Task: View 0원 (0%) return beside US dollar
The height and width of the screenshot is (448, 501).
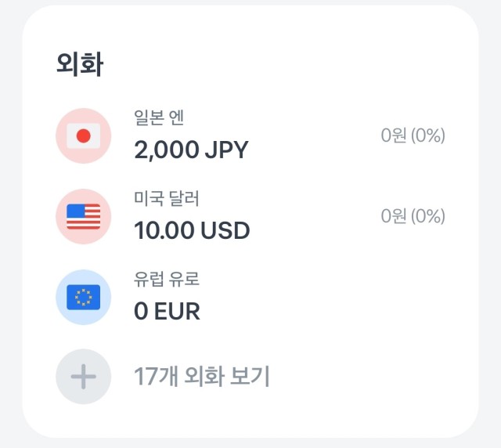Action: (413, 216)
